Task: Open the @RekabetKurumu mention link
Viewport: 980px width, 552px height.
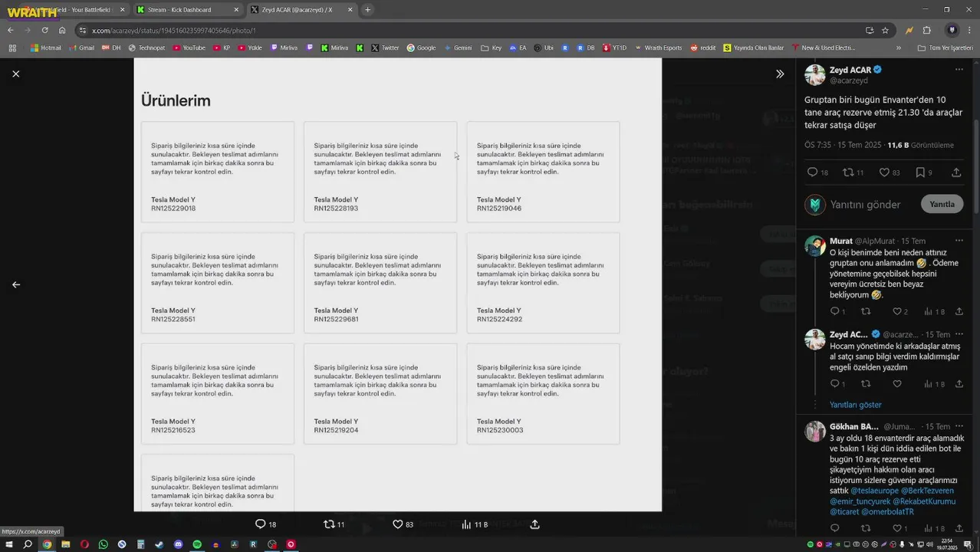Action: pos(923,501)
